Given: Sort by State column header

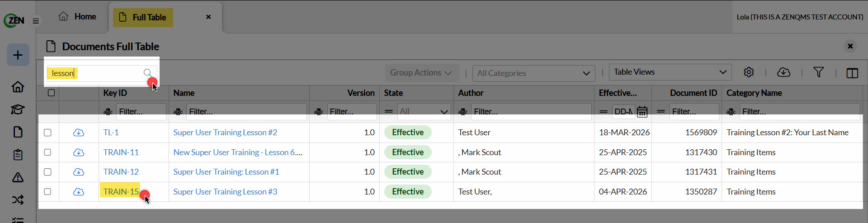Looking at the screenshot, I should tap(393, 93).
